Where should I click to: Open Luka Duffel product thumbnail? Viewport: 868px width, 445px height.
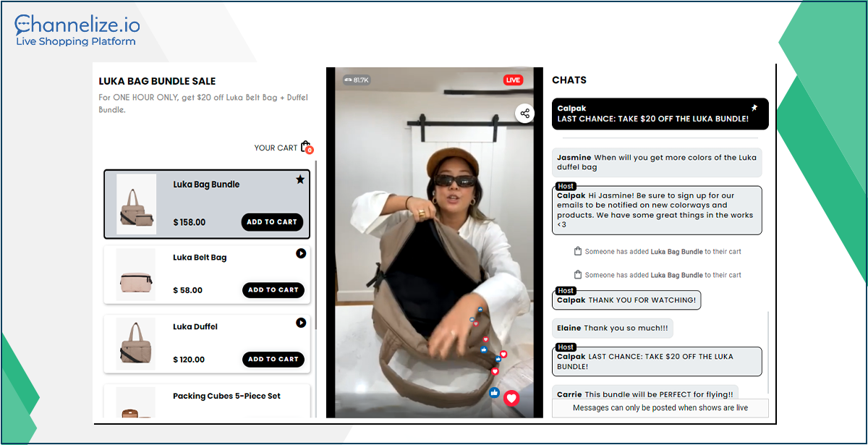pos(136,344)
